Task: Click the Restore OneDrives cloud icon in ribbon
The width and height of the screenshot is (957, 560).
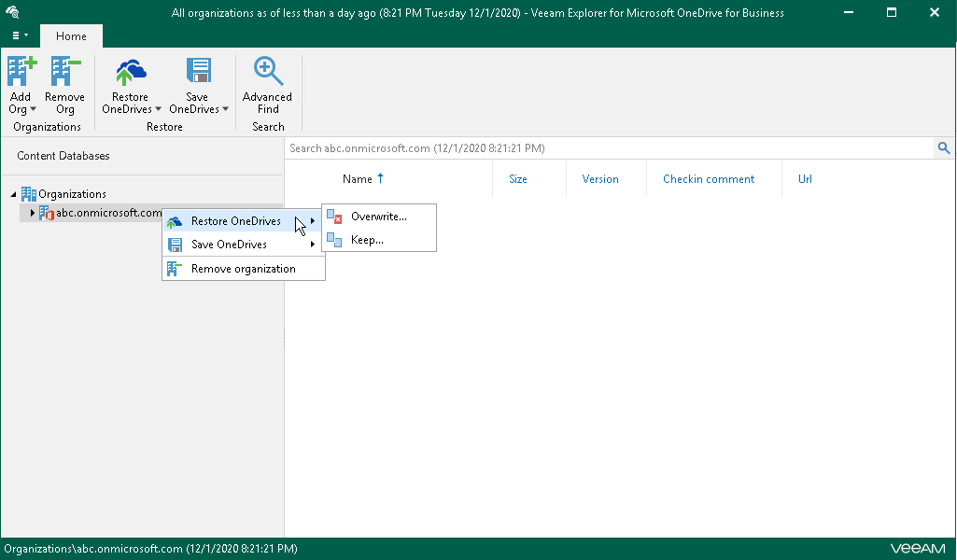Action: pos(130,72)
